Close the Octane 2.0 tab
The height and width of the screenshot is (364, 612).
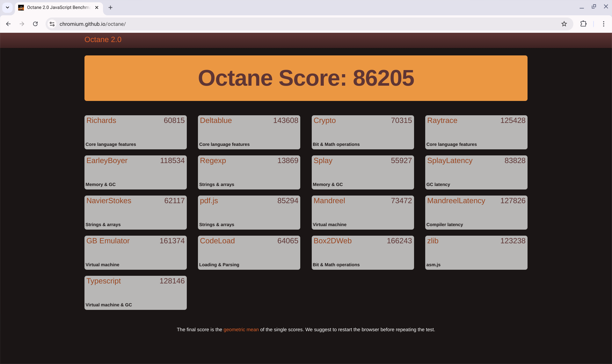click(x=97, y=7)
